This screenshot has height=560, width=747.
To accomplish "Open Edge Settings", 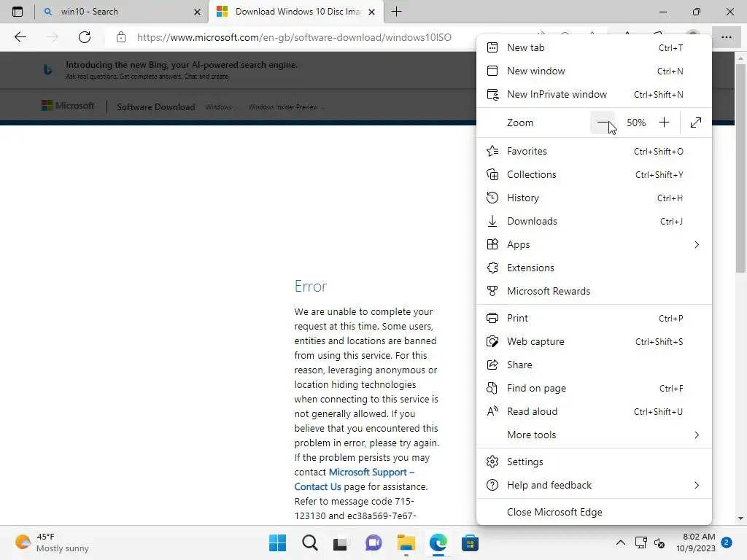I will (594, 462).
